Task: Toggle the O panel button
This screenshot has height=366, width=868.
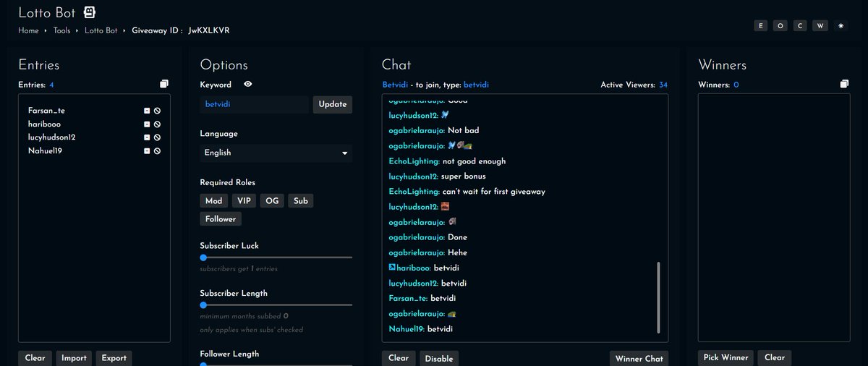Action: (780, 26)
